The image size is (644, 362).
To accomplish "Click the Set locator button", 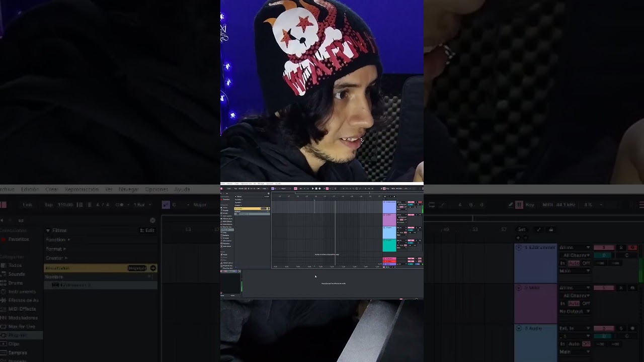I will 385,196.
